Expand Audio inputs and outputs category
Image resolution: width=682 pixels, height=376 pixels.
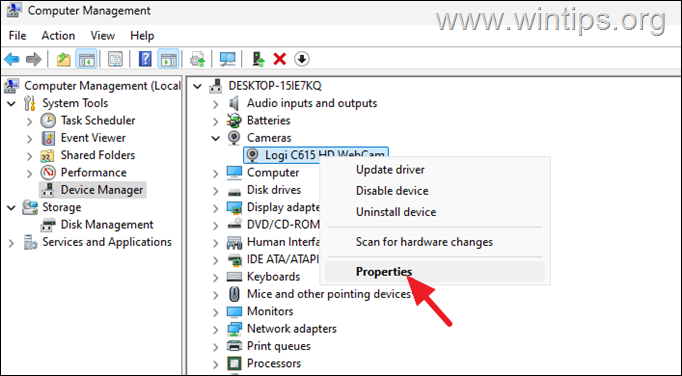[216, 104]
